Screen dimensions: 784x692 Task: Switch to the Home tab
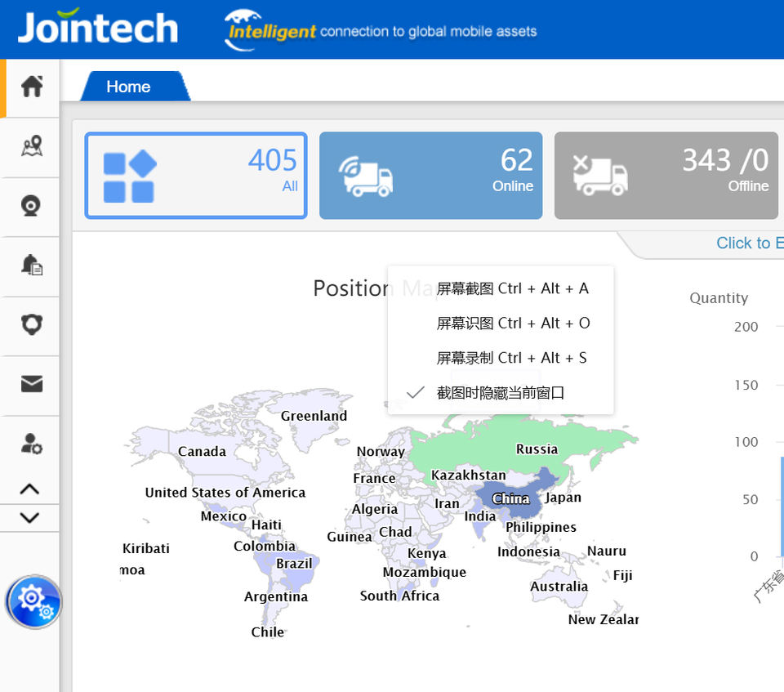(135, 87)
